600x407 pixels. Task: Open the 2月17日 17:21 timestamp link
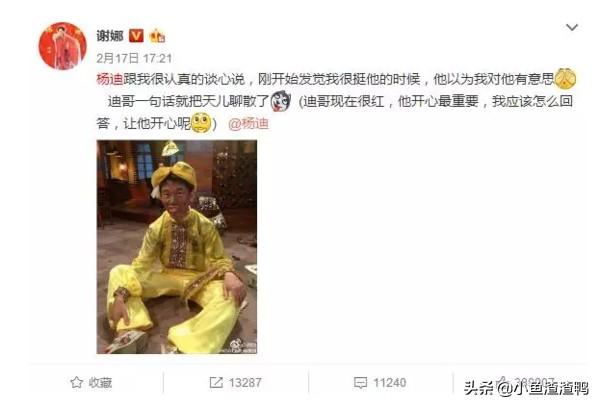pyautogui.click(x=134, y=58)
